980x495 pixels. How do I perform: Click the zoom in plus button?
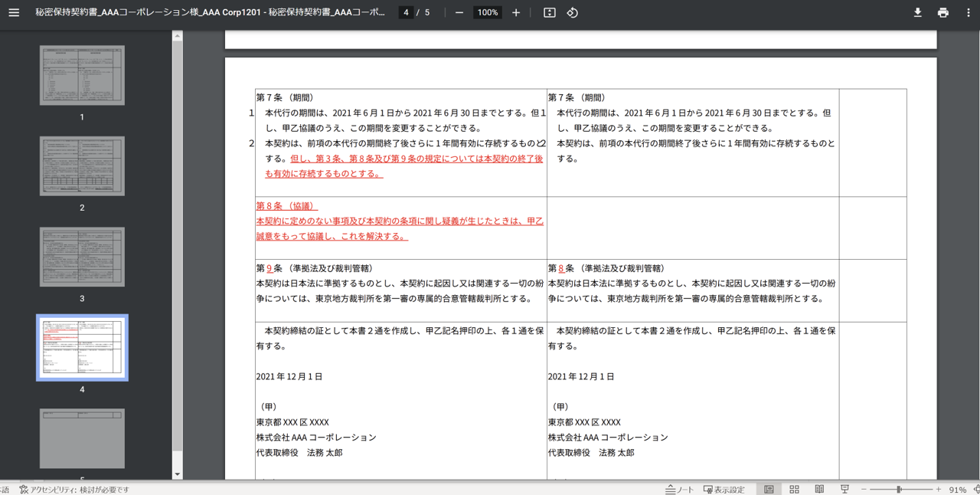pos(516,12)
